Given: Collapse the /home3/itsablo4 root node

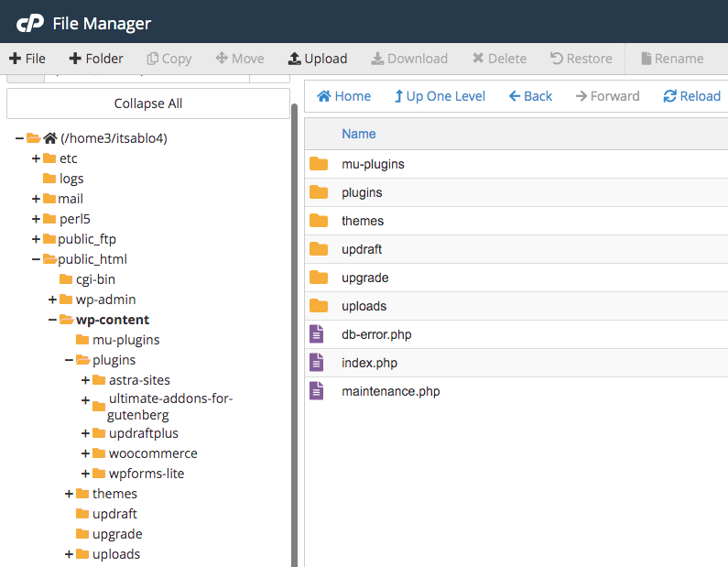Looking at the screenshot, I should coord(19,138).
